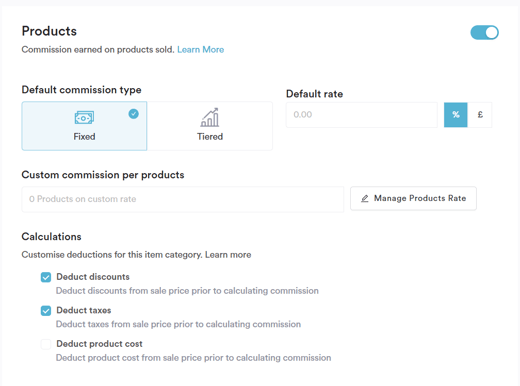The width and height of the screenshot is (520, 386).
Task: Click the Tiered growth chart icon
Action: click(210, 117)
